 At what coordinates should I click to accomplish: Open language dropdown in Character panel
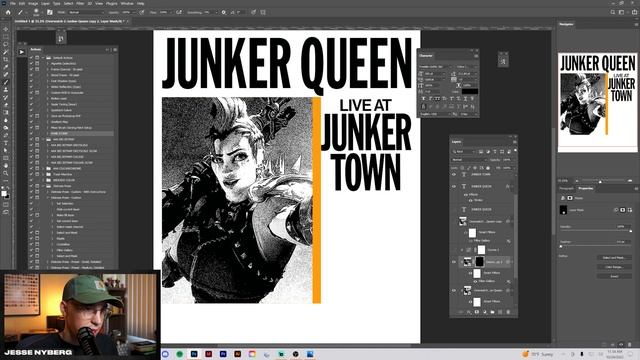(434, 114)
